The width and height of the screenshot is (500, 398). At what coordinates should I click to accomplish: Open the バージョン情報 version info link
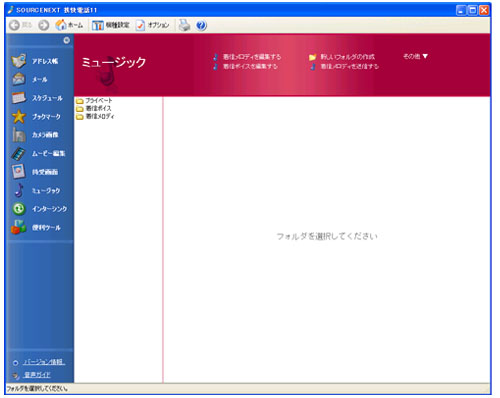[x=44, y=362]
